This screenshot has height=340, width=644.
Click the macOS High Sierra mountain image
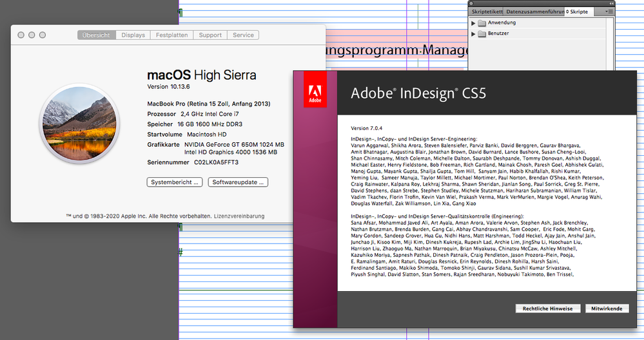(x=79, y=123)
